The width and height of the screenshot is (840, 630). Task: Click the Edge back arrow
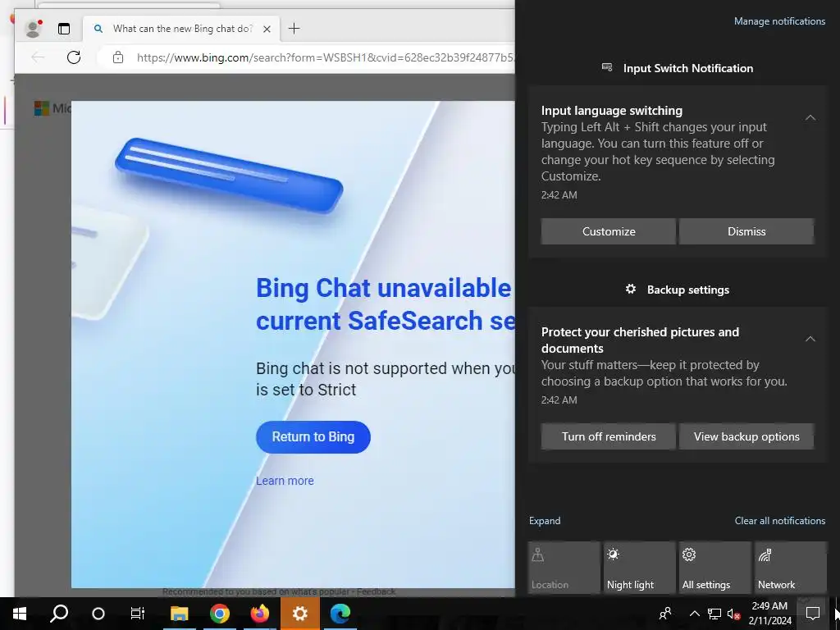pyautogui.click(x=38, y=57)
